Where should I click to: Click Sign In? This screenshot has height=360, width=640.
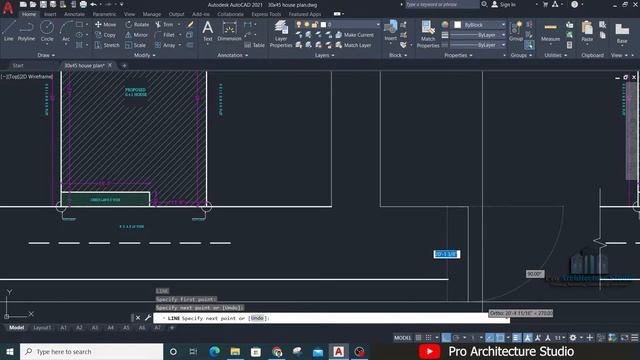[504, 4]
